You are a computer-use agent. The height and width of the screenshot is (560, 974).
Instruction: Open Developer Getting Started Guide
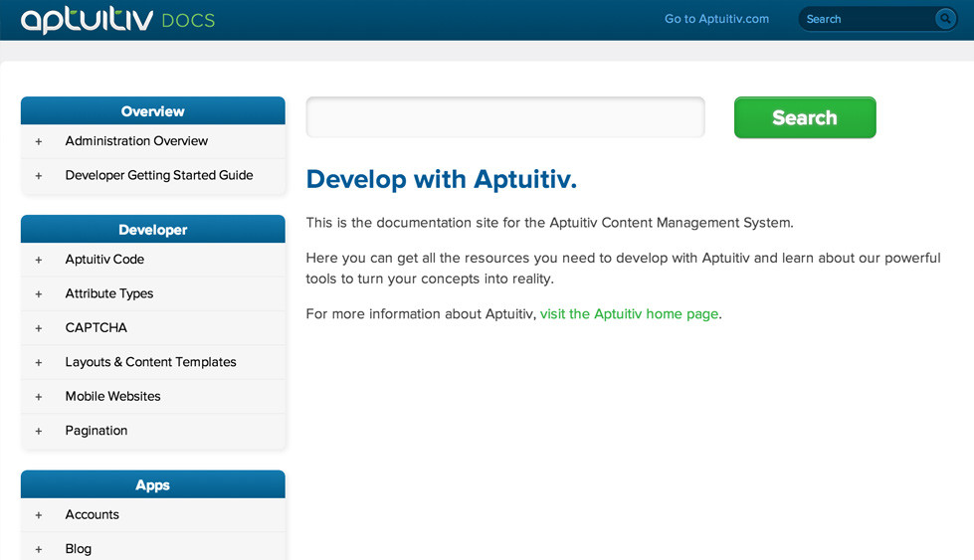tap(159, 175)
